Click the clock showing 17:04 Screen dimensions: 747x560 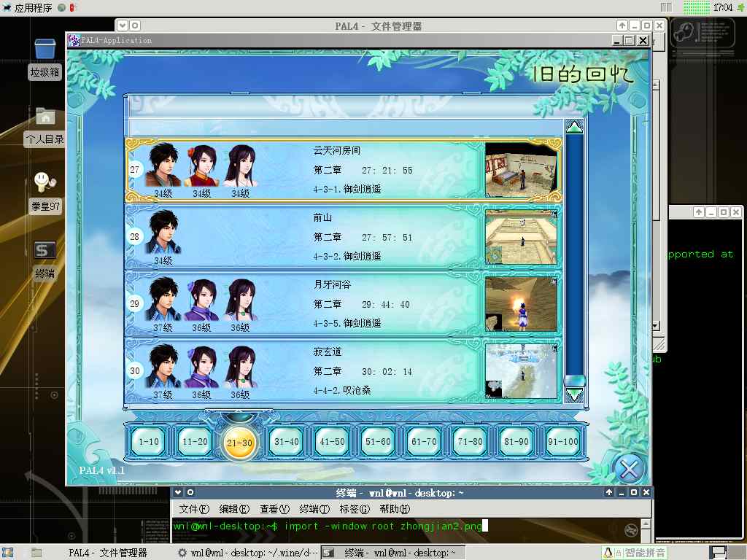[x=723, y=7]
